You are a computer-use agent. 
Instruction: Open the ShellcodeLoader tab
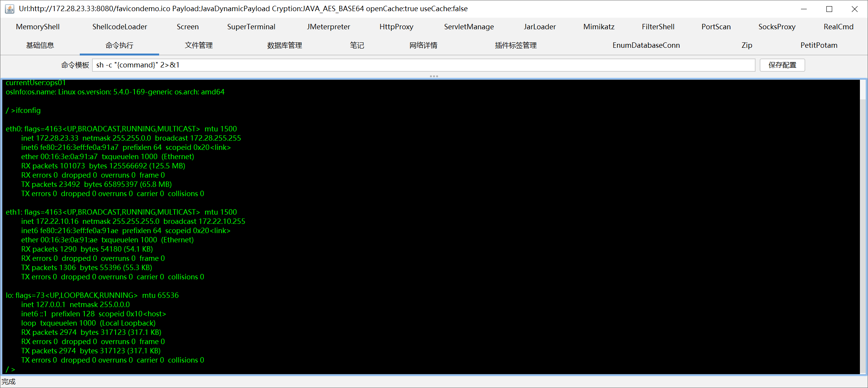pyautogui.click(x=120, y=27)
